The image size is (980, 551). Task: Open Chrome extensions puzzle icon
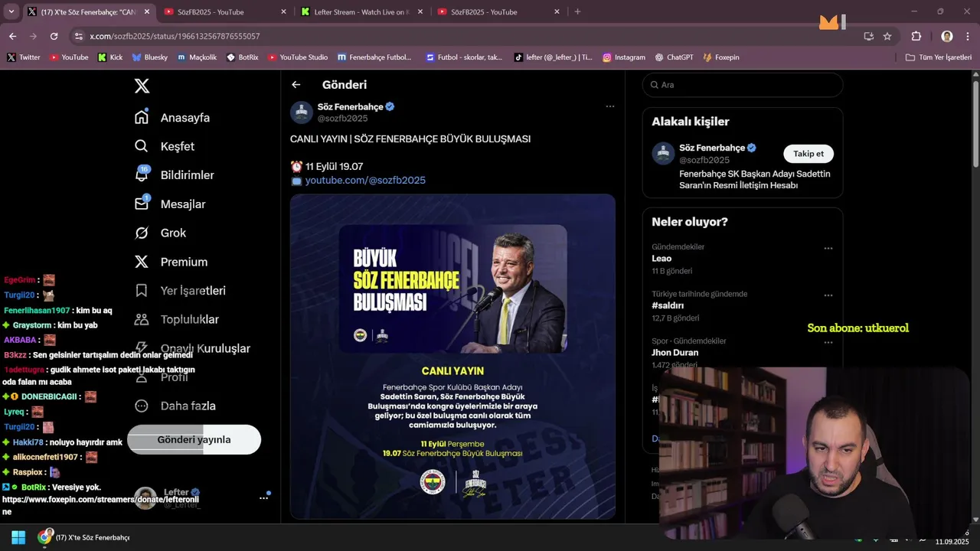[x=916, y=36]
